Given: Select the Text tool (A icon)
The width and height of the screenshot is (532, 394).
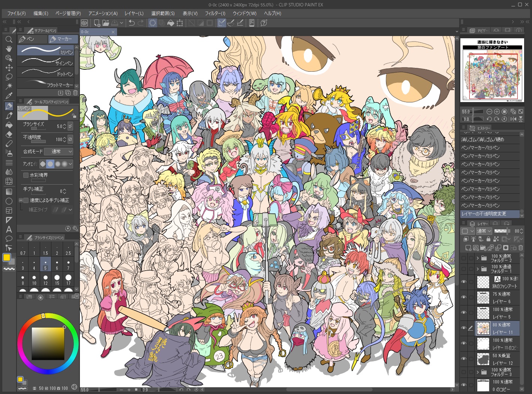Looking at the screenshot, I should pyautogui.click(x=9, y=229).
